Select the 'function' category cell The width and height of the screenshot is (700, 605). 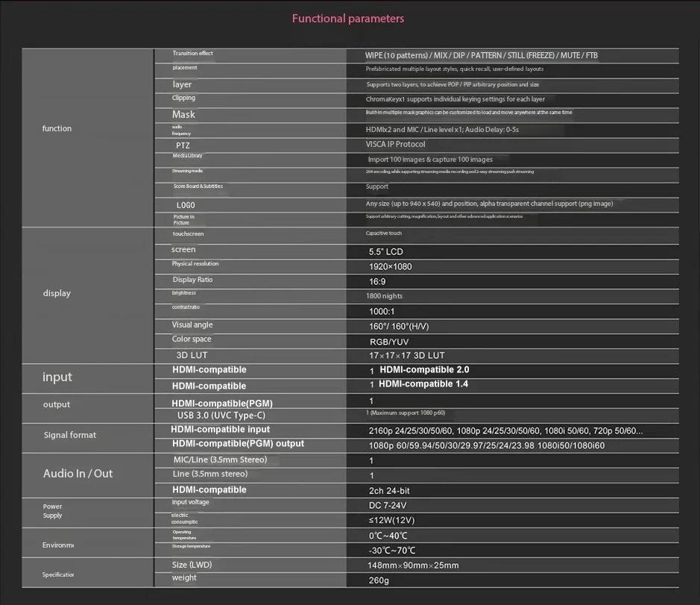click(87, 137)
